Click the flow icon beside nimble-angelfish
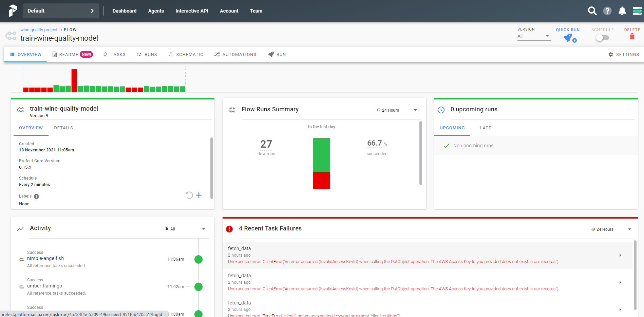Screen dimensions: 644x317 click(x=22, y=259)
